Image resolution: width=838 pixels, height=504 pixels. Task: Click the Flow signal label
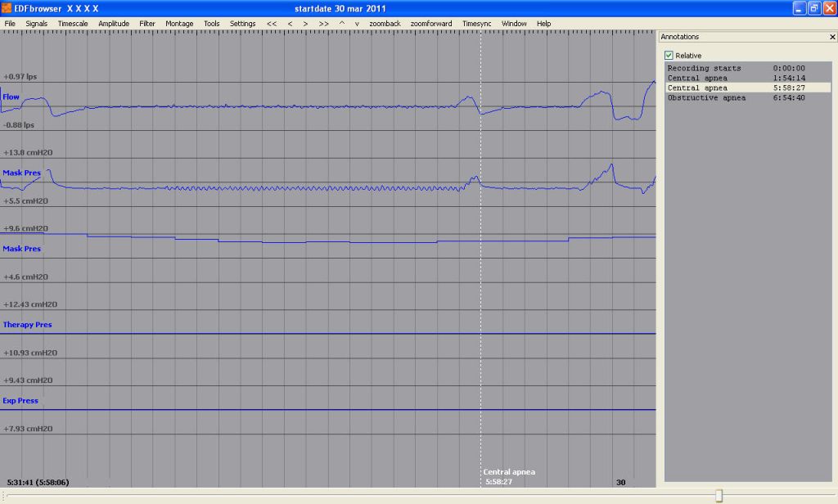(11, 97)
